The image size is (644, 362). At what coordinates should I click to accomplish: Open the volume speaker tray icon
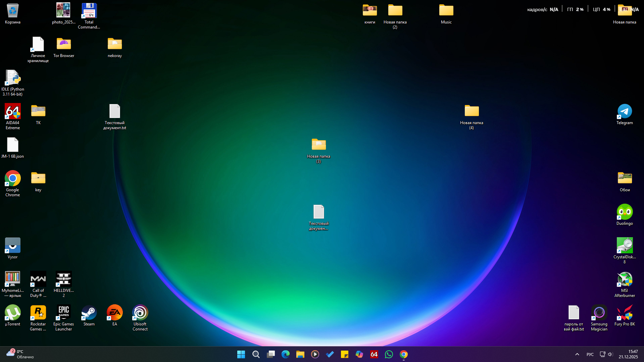click(610, 354)
